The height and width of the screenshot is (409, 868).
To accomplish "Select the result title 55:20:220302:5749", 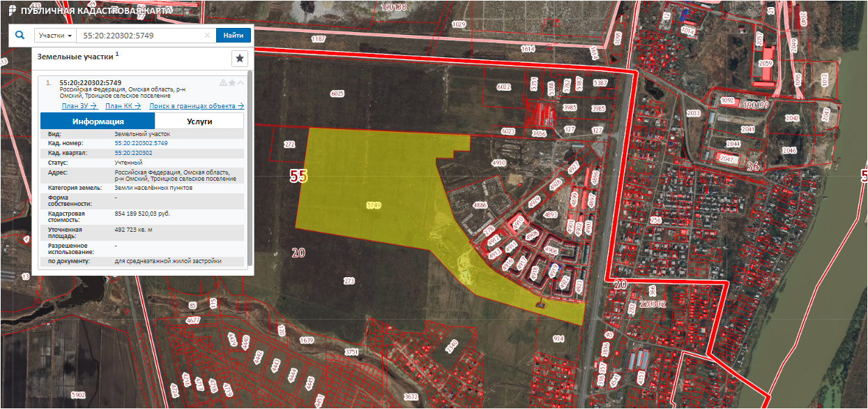I will 95,82.
